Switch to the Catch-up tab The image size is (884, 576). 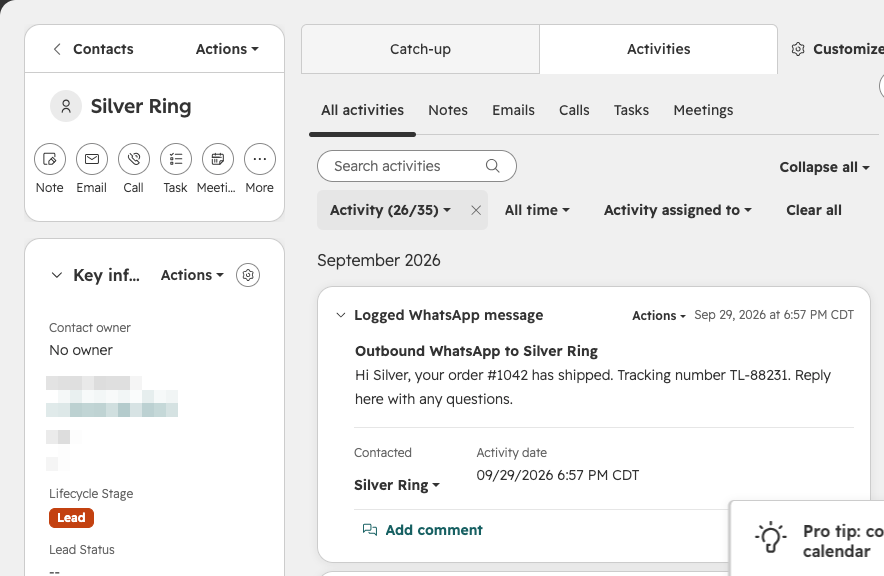coord(420,49)
